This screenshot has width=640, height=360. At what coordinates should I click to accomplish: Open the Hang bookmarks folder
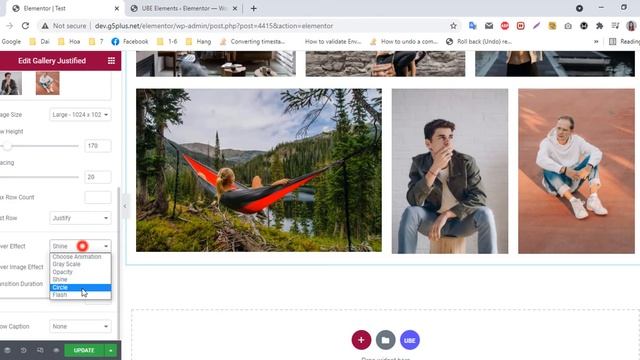pos(198,42)
